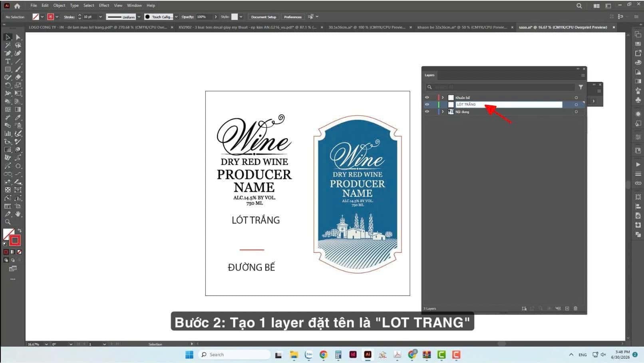Select the Rotate tool
Viewport: 644px width, 363px height.
8,85
